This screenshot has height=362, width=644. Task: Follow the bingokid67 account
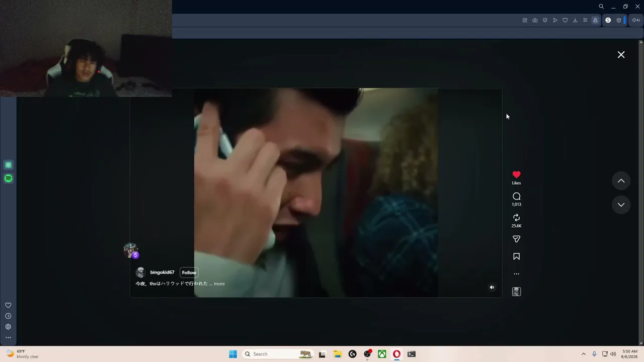tap(189, 273)
